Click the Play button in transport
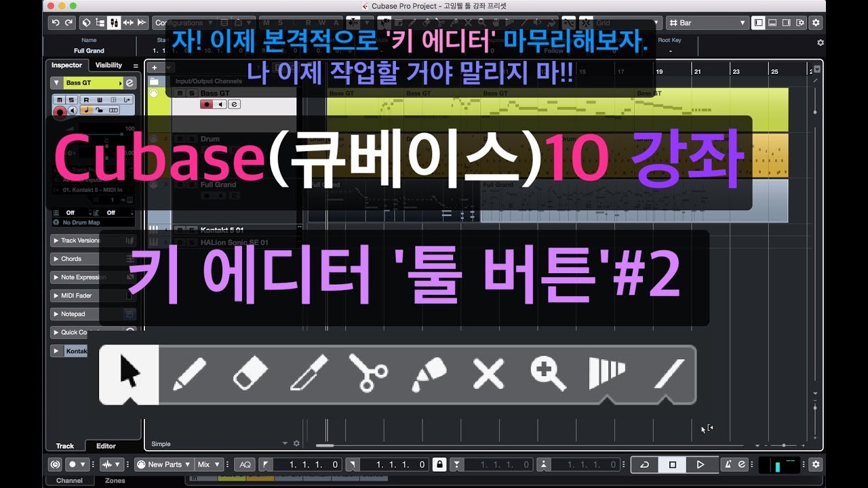The image size is (868, 488). pyautogui.click(x=700, y=464)
